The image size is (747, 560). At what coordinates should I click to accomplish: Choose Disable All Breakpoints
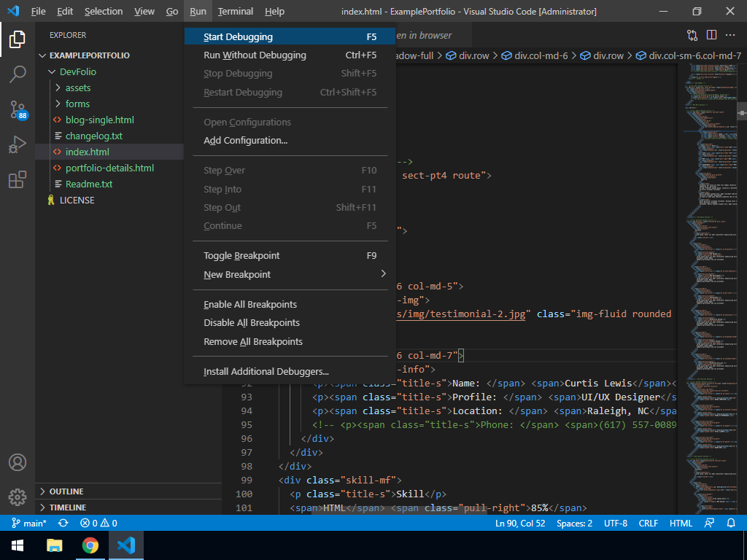click(x=252, y=322)
